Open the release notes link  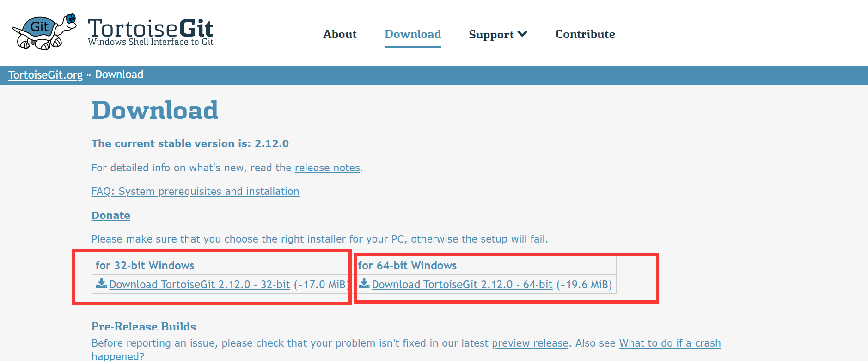coord(327,168)
